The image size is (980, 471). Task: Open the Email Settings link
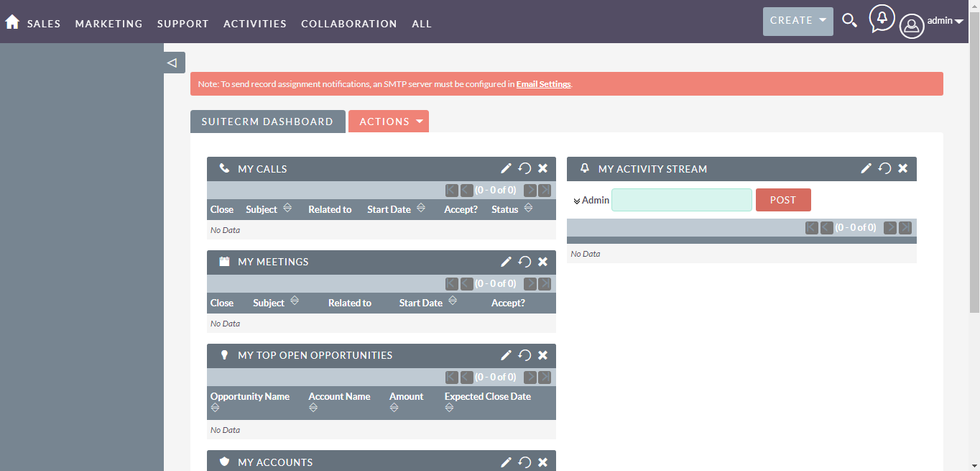point(543,83)
